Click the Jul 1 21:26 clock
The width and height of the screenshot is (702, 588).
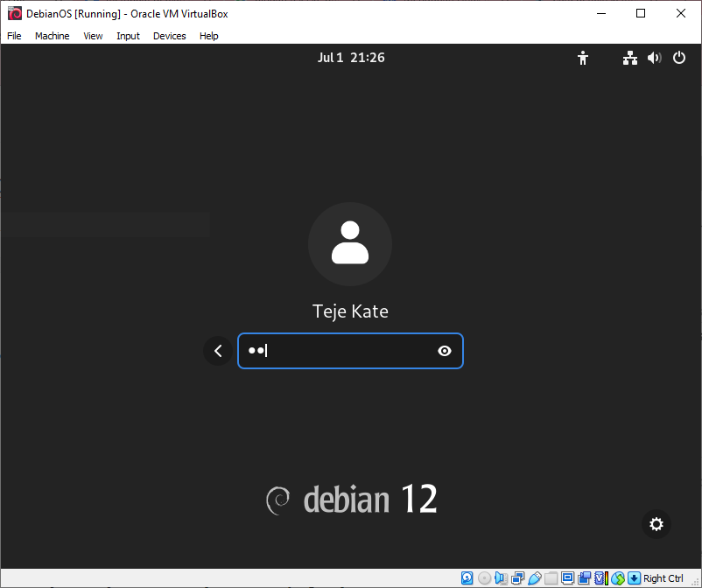tap(351, 58)
